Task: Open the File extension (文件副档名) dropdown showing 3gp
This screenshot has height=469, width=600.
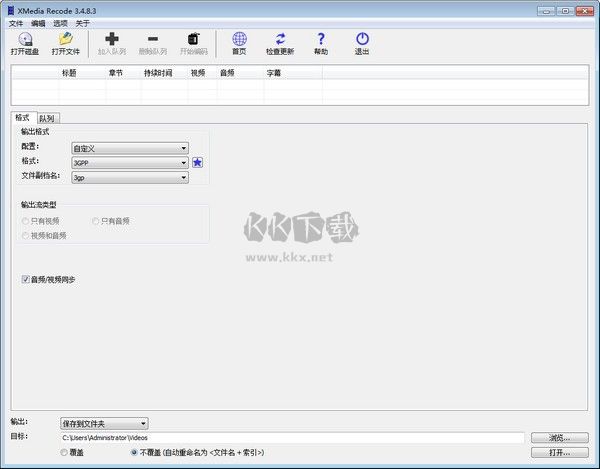Action: (x=130, y=178)
